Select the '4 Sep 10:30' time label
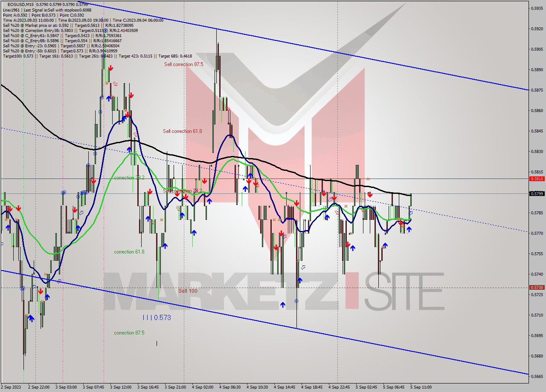 [257, 387]
